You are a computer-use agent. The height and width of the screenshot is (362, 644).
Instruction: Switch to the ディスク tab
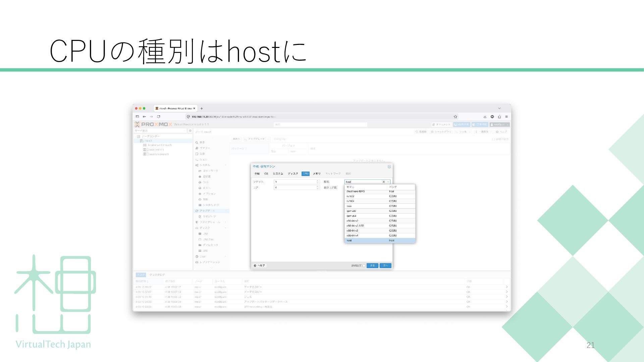293,174
